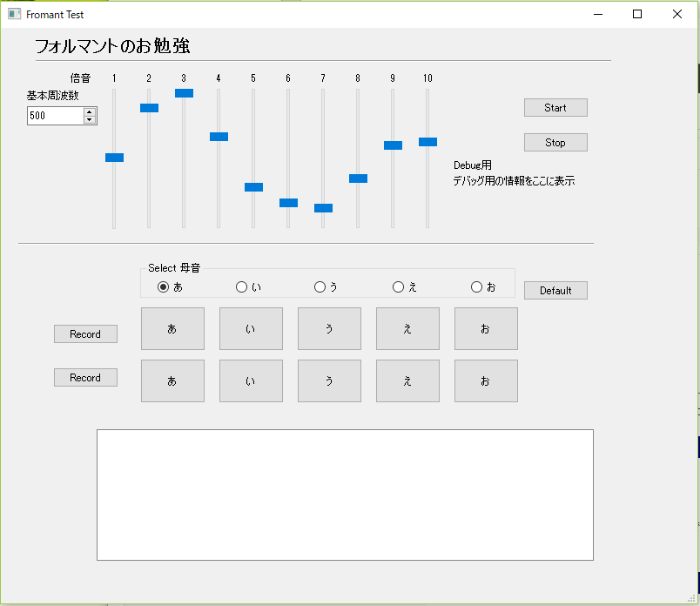Click the 倍音 label

click(80, 78)
